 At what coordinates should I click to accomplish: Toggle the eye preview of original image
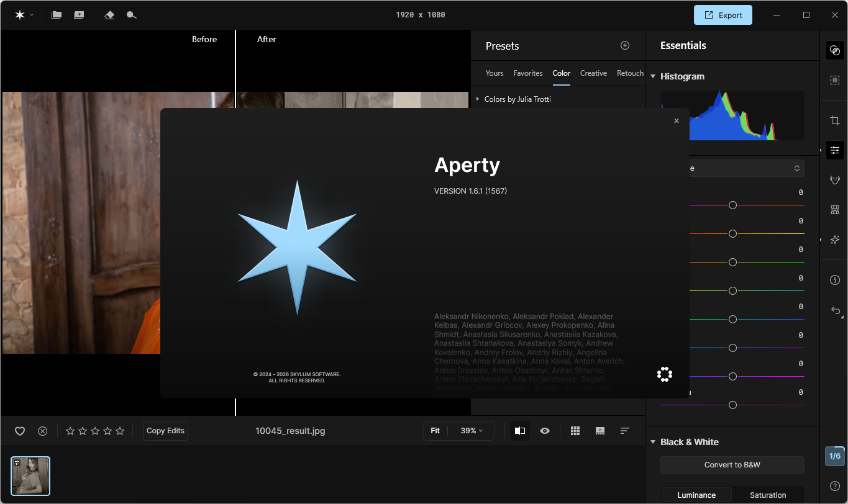pyautogui.click(x=545, y=431)
